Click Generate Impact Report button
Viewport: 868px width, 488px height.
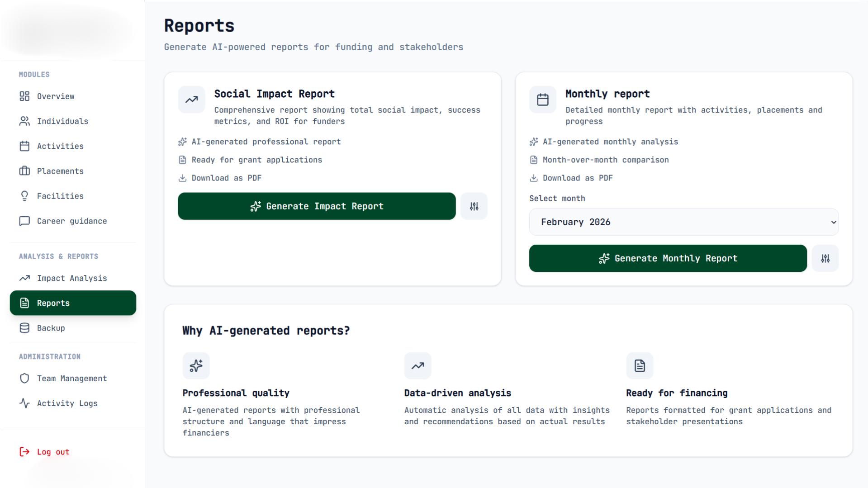pos(317,206)
